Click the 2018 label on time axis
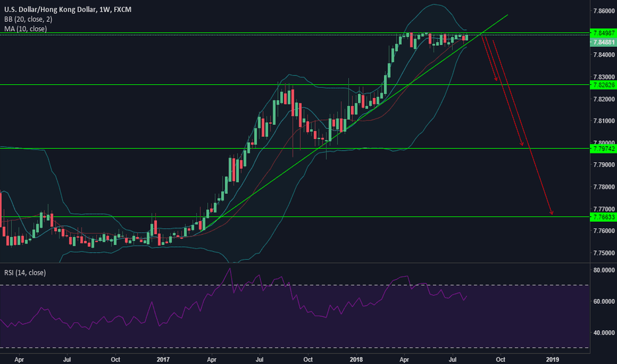This screenshot has height=364, width=617. (x=356, y=359)
